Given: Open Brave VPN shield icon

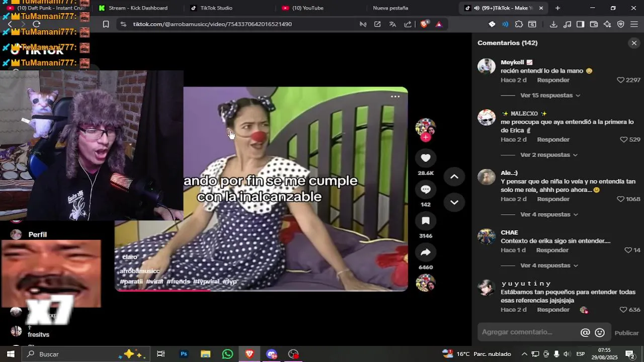Looking at the screenshot, I should [x=621, y=24].
